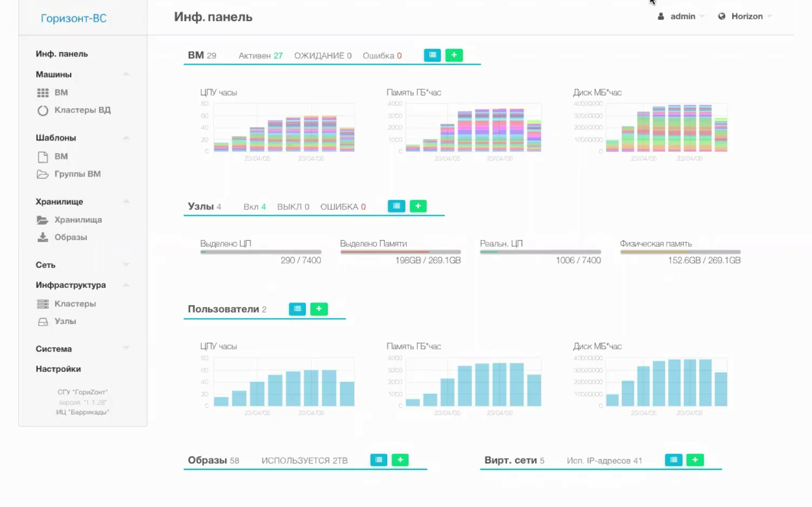
Task: Click the Ошибка 0 text in ВМ header
Action: (382, 55)
